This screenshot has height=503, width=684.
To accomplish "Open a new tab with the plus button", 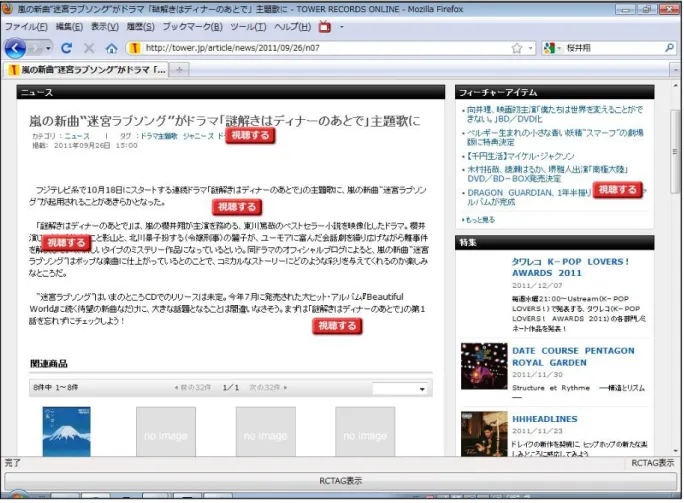I will [179, 70].
